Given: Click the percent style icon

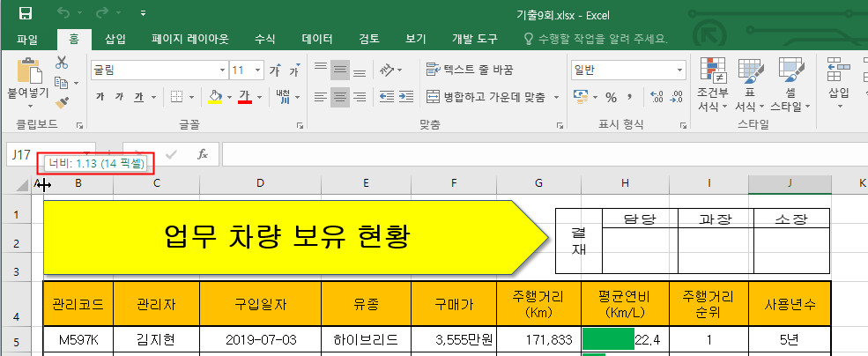Looking at the screenshot, I should pos(610,97).
